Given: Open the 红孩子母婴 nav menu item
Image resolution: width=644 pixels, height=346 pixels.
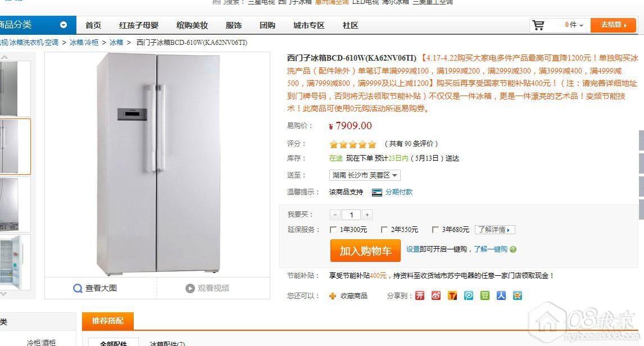Looking at the screenshot, I should coord(139,25).
